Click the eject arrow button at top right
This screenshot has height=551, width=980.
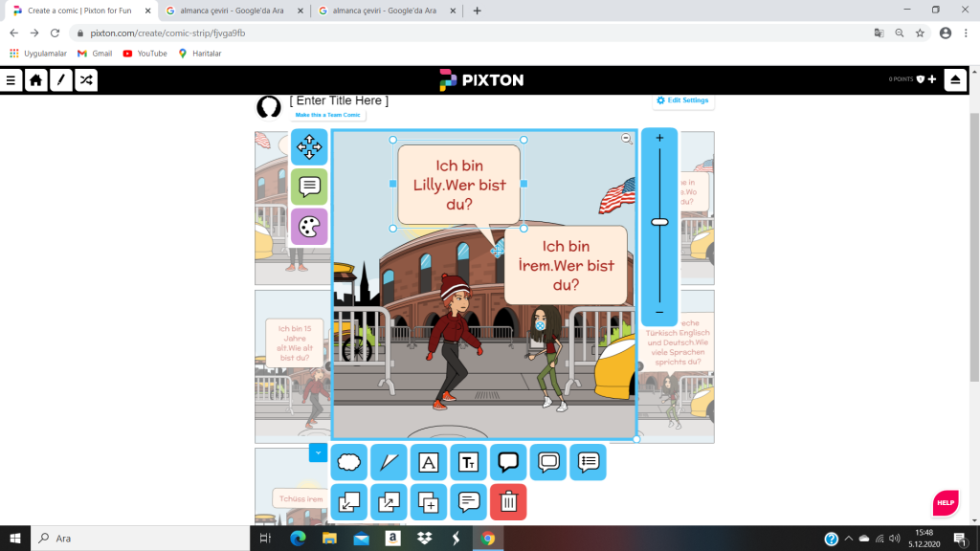tap(955, 80)
